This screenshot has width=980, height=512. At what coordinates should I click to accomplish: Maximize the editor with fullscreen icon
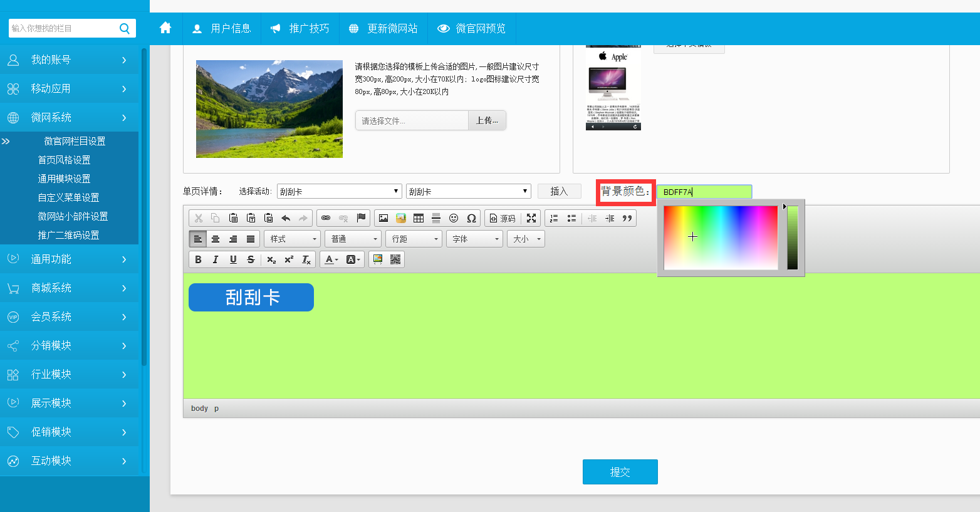coord(531,218)
